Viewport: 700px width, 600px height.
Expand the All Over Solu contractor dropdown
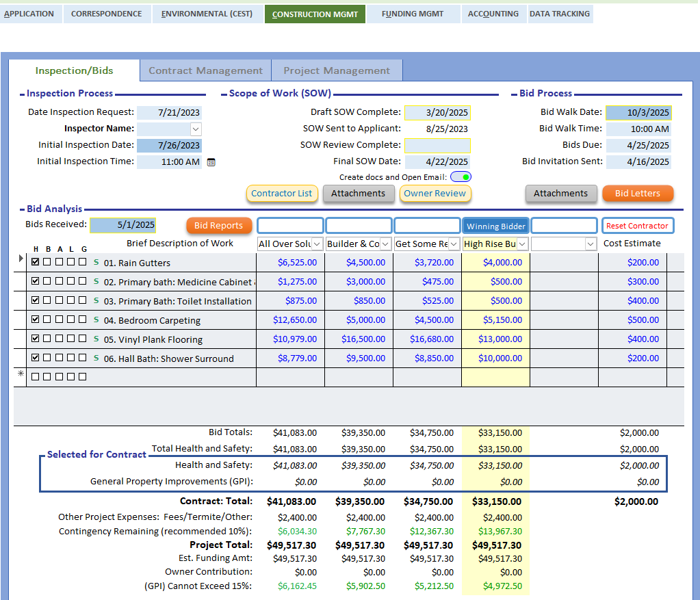click(317, 244)
